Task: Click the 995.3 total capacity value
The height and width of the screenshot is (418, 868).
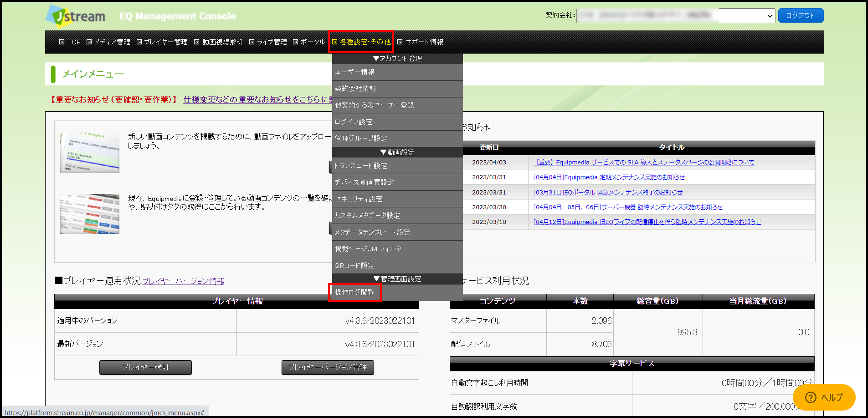Action: (x=687, y=332)
